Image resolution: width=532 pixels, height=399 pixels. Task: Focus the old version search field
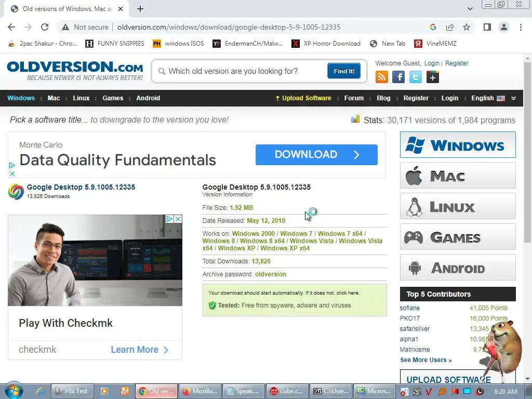241,71
